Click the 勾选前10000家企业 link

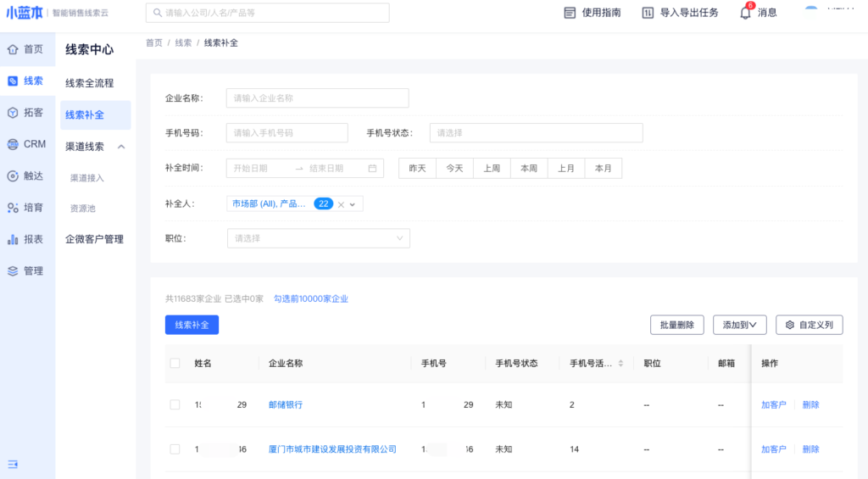tap(310, 299)
